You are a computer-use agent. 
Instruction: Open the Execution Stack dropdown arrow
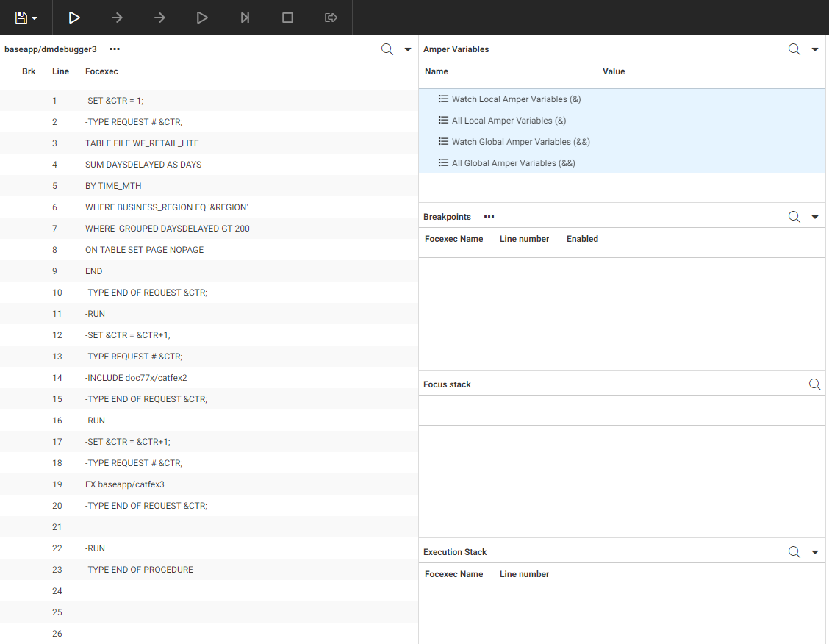[x=815, y=552]
